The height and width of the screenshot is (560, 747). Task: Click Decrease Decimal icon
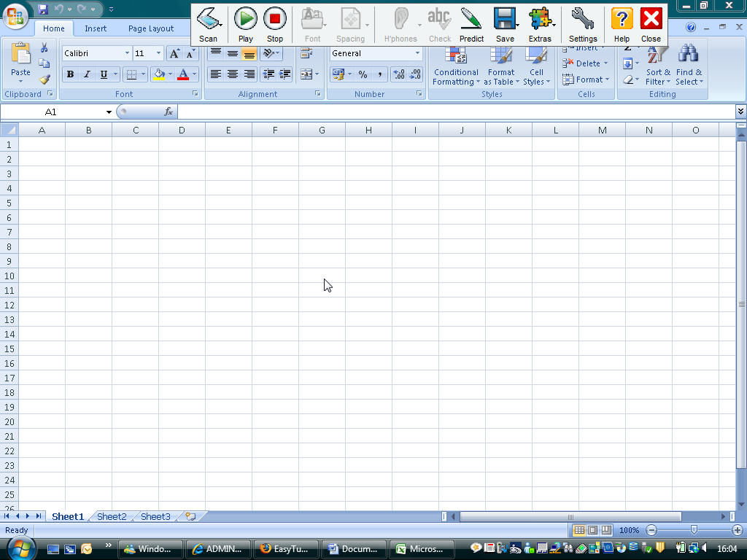click(x=415, y=74)
